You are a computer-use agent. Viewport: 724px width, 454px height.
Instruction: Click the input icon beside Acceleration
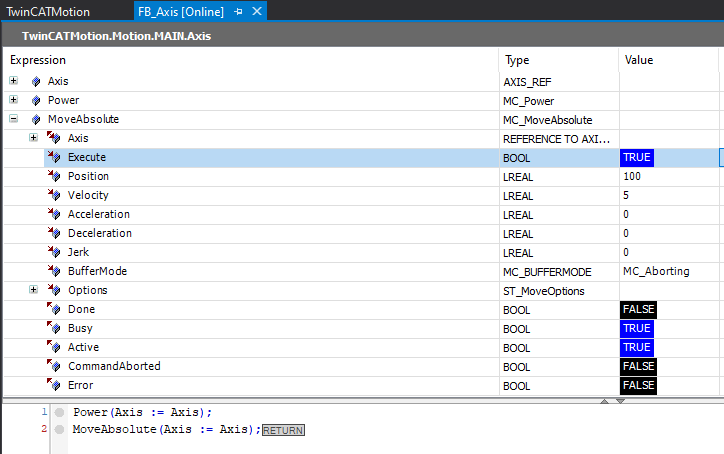54,213
